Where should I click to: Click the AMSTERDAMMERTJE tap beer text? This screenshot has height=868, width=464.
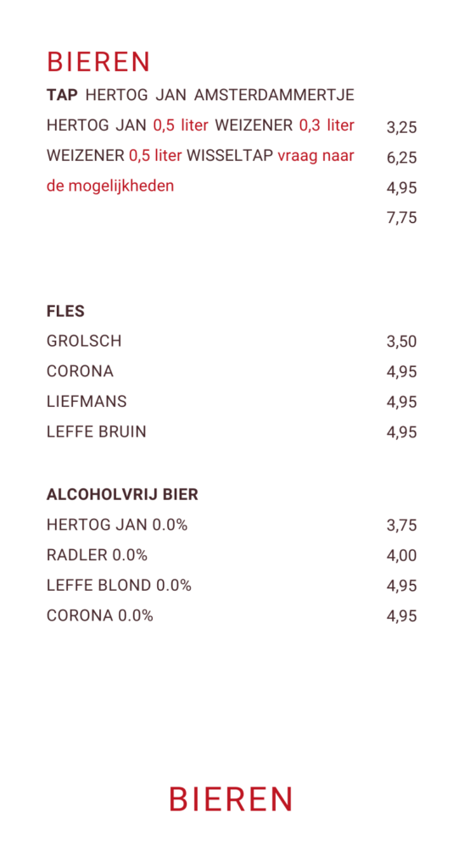[274, 95]
